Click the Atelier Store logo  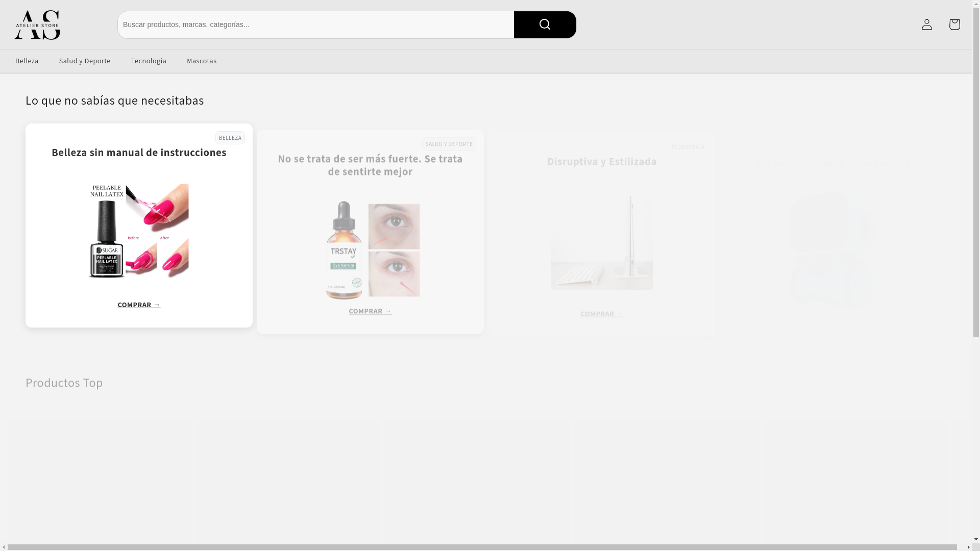[37, 24]
